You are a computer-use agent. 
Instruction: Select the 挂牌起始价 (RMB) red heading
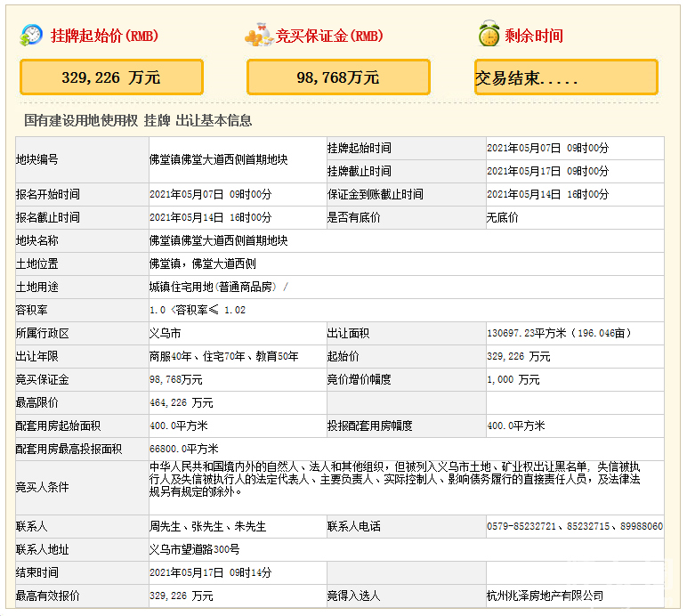104,36
